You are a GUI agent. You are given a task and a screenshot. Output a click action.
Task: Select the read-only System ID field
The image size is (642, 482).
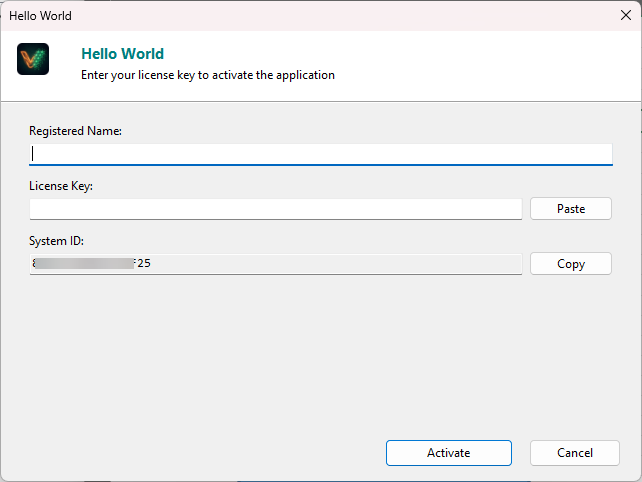[x=330, y=264]
